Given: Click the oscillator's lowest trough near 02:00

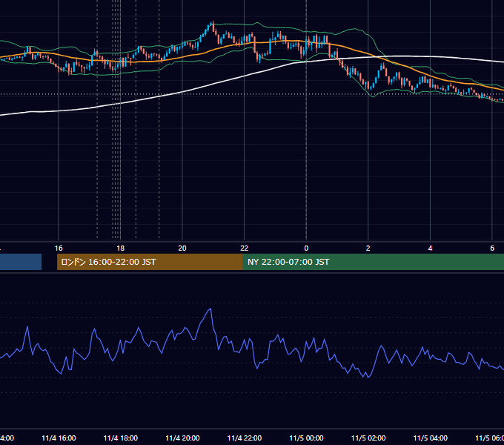Looking at the screenshot, I should [367, 377].
